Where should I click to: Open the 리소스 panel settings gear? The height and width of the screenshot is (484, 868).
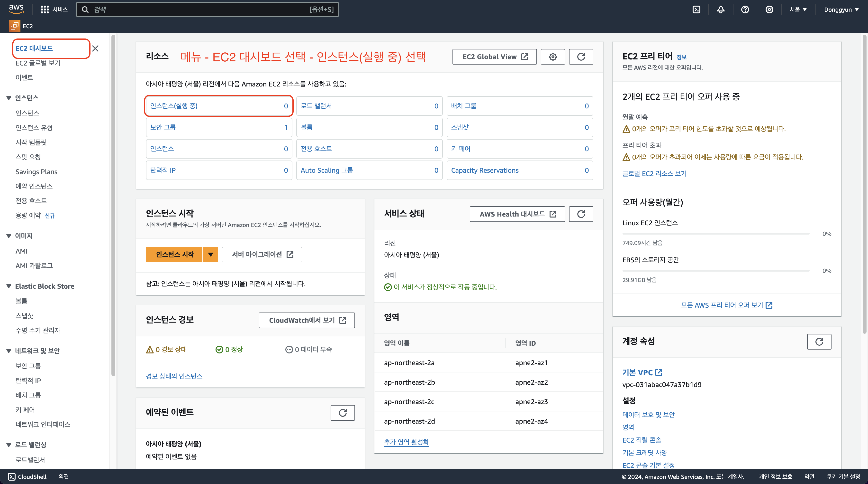tap(553, 57)
